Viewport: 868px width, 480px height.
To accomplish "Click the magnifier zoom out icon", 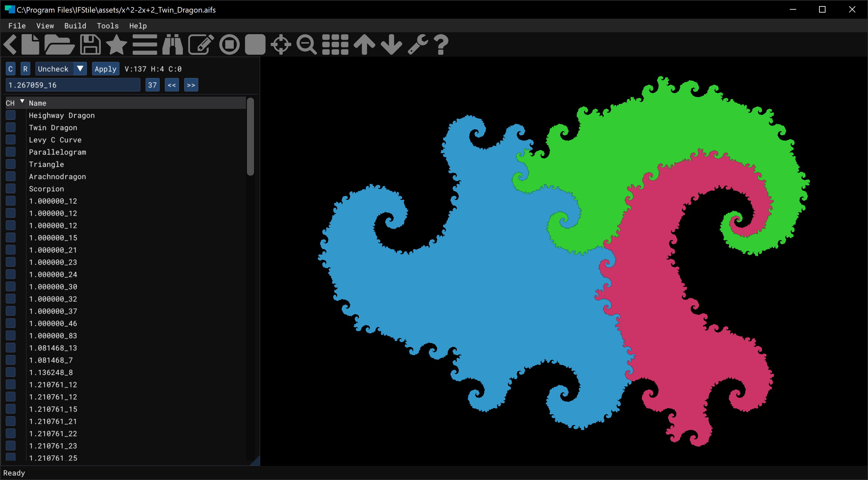I will point(306,44).
